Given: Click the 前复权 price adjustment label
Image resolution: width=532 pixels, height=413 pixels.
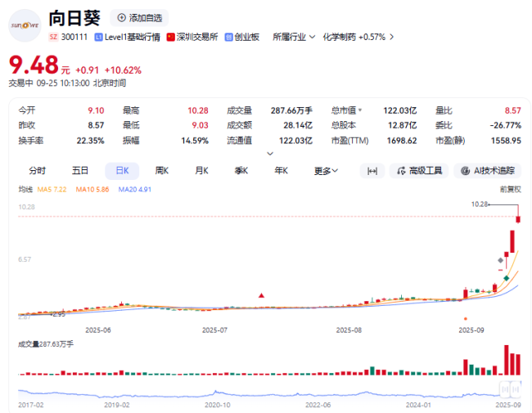Looking at the screenshot, I should (509, 189).
